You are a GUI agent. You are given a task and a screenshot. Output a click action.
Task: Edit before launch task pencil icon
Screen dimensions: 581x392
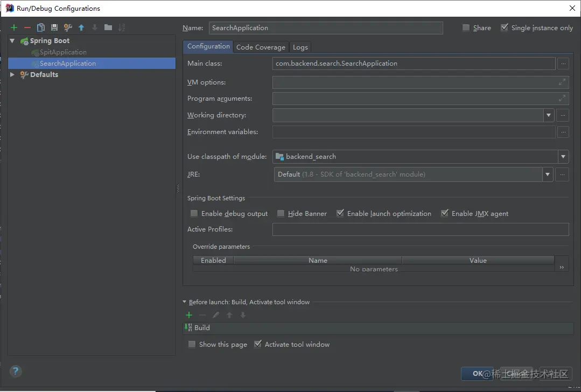215,315
